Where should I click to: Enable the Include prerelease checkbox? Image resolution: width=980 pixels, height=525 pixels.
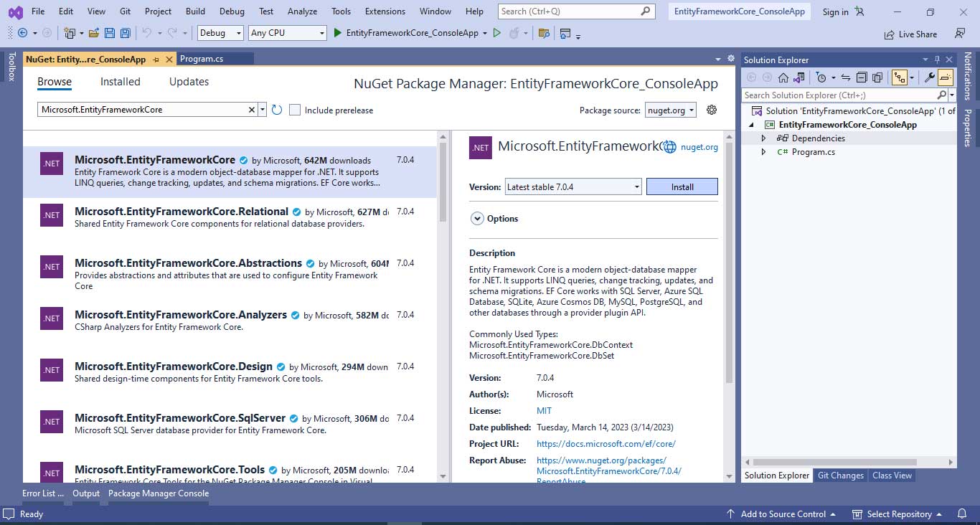pyautogui.click(x=295, y=110)
